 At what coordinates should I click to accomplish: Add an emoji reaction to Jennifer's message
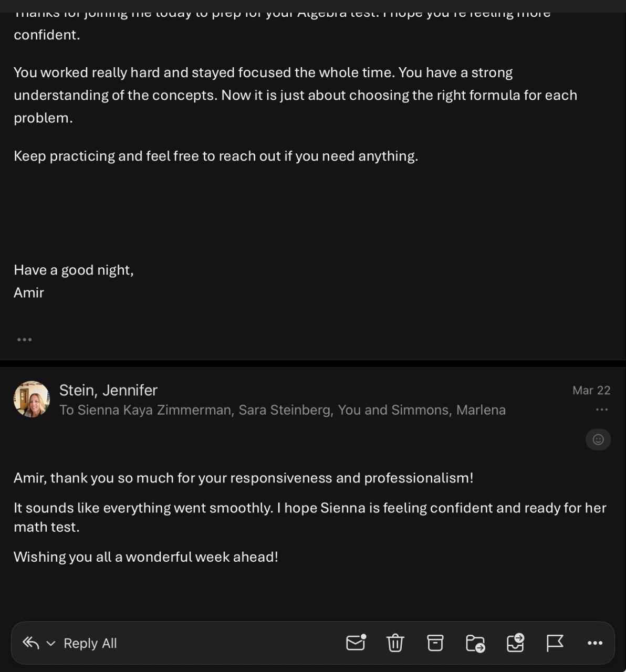(598, 439)
